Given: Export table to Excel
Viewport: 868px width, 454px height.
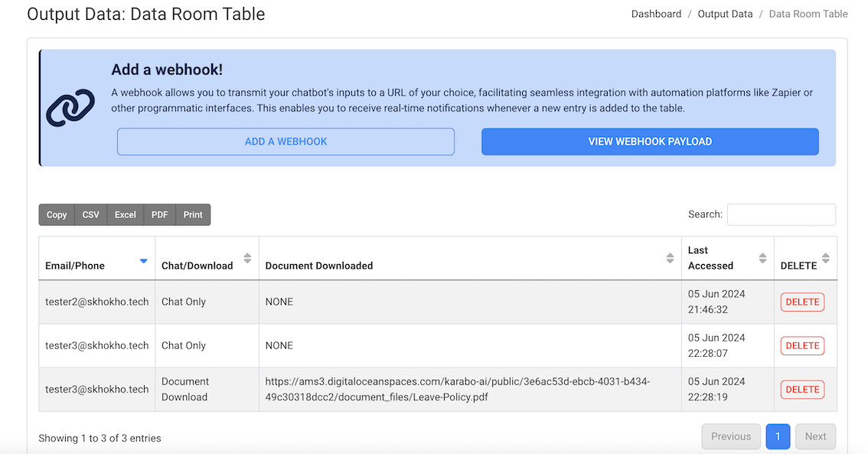Looking at the screenshot, I should (125, 215).
